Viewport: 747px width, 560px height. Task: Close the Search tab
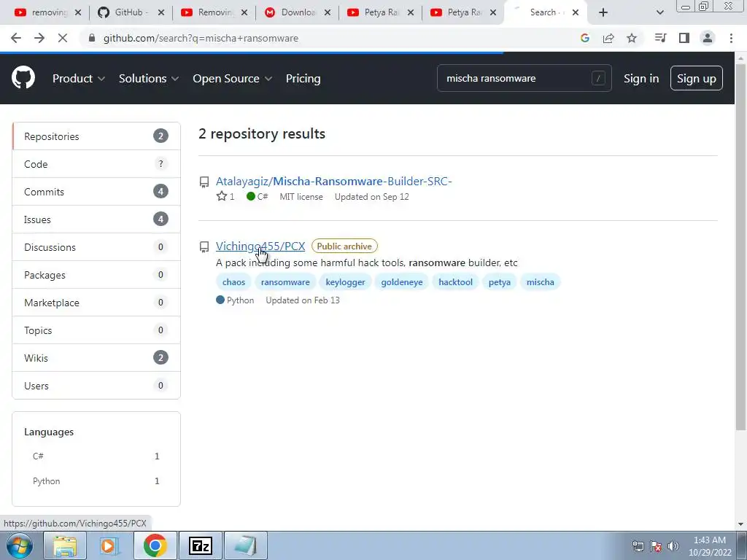coord(576,12)
